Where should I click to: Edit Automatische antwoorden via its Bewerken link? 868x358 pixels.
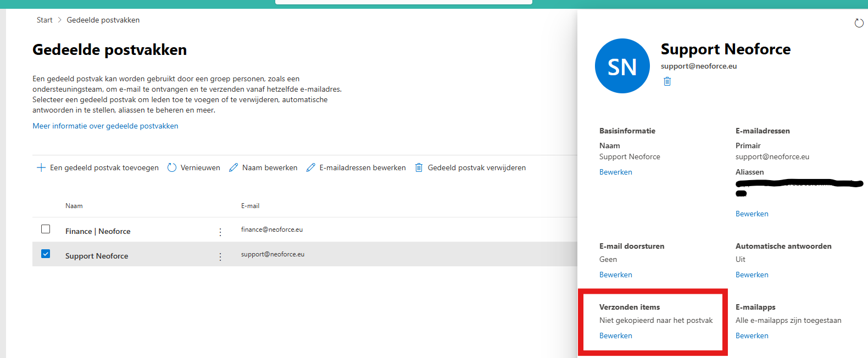tap(752, 275)
